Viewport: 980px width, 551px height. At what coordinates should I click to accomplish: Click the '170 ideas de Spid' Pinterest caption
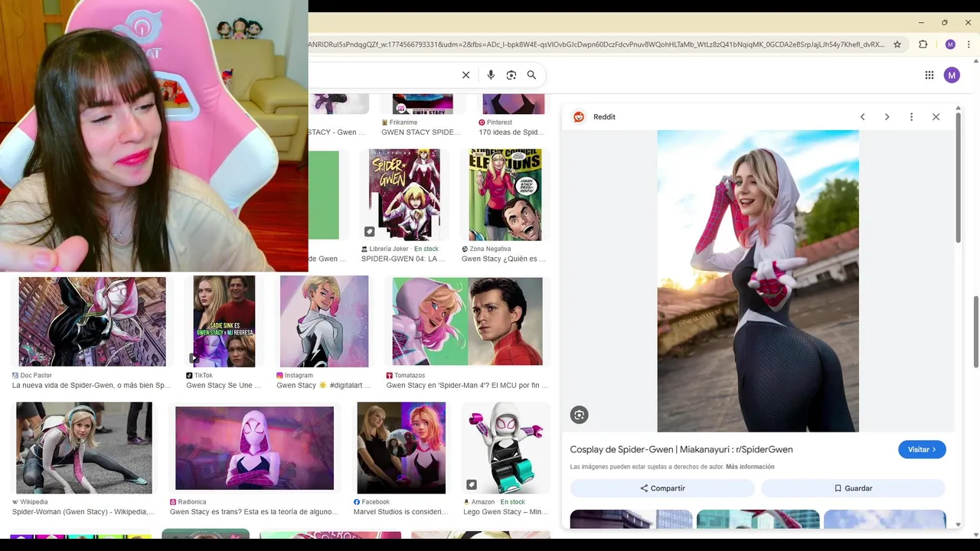tap(511, 132)
